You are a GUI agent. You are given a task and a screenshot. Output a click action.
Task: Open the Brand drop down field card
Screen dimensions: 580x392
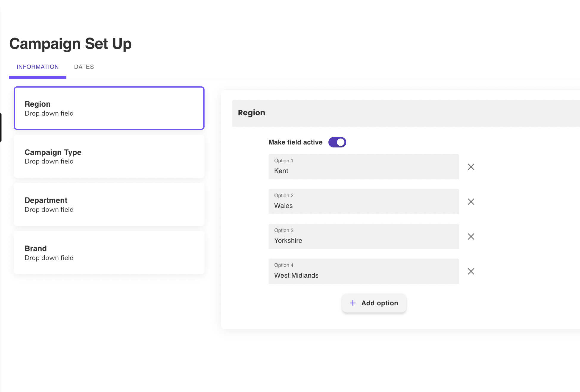(109, 253)
